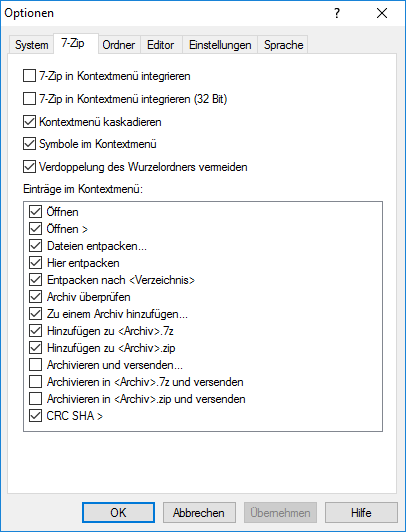Toggle Hier entpacken list entry
The width and height of the screenshot is (406, 532).
pyautogui.click(x=35, y=263)
